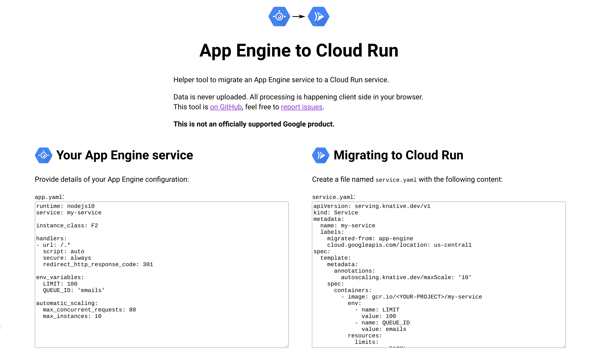
Task: Click inside the app.yaml editor box
Action: tap(161, 274)
